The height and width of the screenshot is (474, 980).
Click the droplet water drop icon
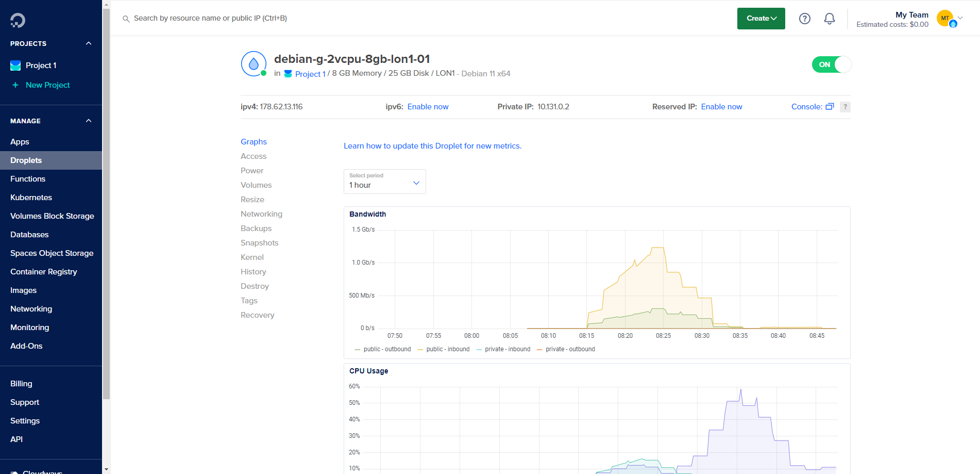pos(254,64)
